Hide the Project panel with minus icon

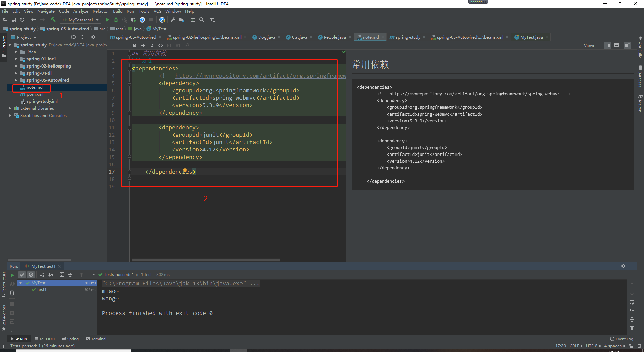click(x=102, y=37)
